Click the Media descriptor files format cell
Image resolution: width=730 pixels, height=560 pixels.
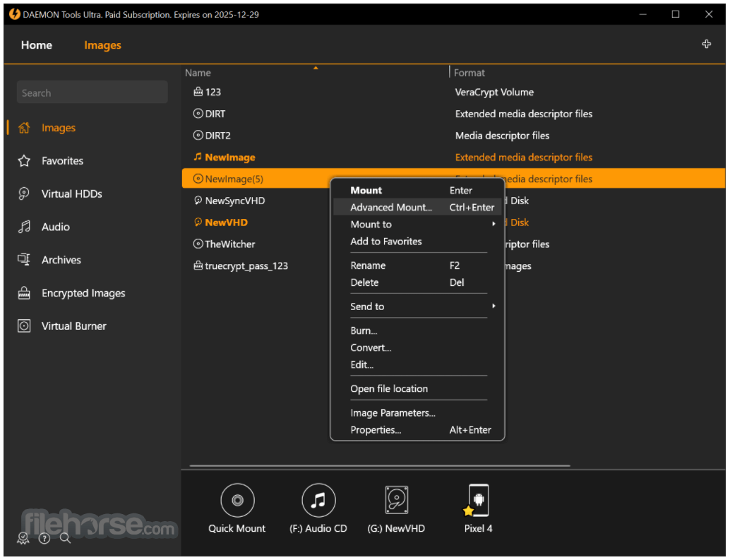click(503, 136)
